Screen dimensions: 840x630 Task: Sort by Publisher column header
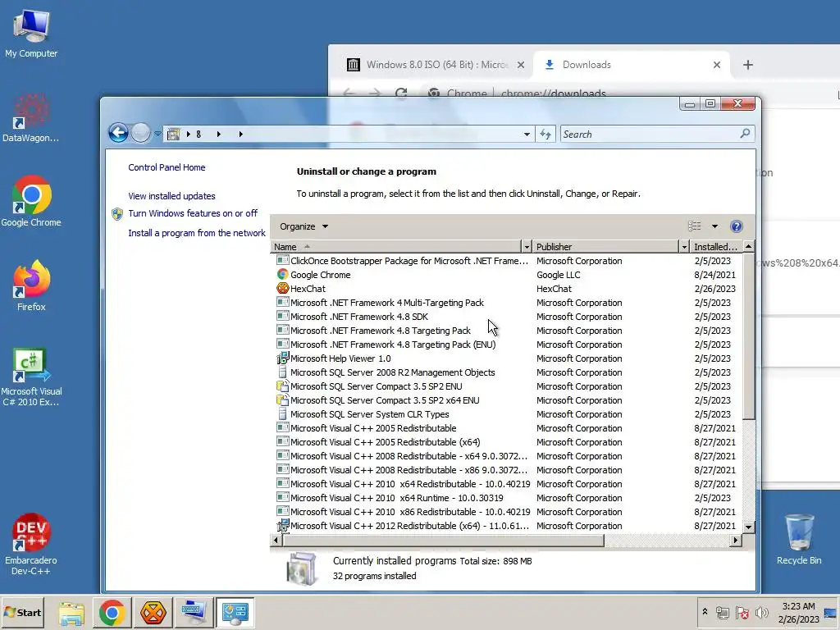point(605,246)
